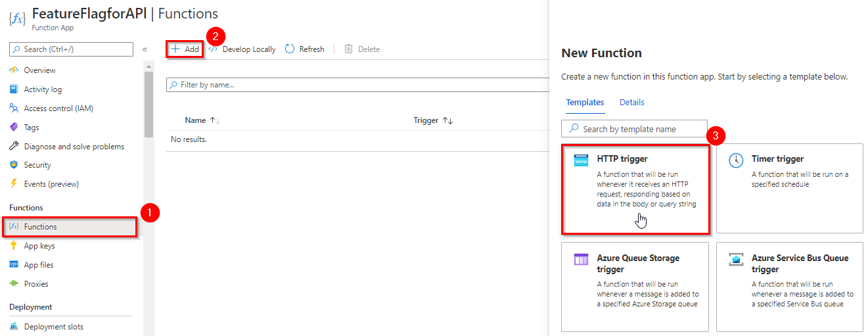868x336 pixels.
Task: Click the FeatureFlagforAPI title text
Action: tap(89, 13)
